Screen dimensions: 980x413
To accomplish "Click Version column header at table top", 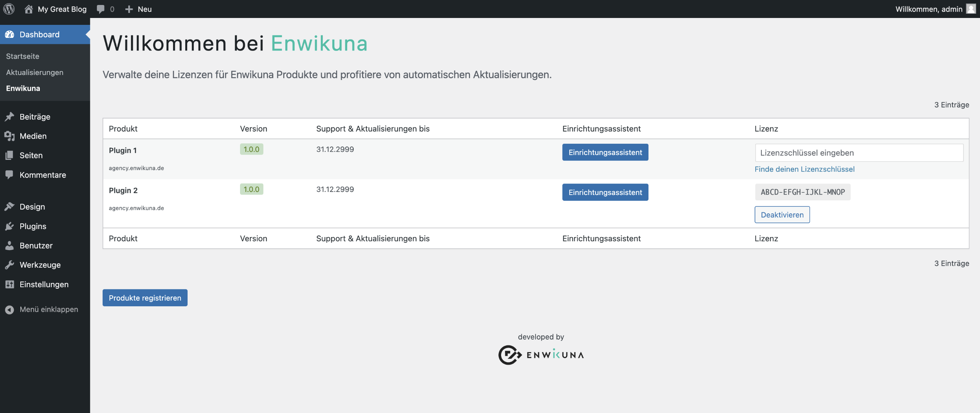I will 253,128.
